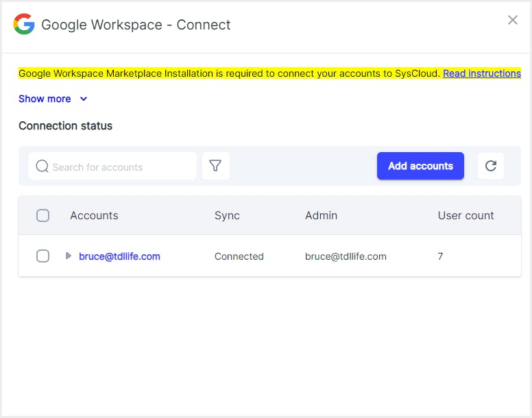Open the Read instructions link
The width and height of the screenshot is (532, 418).
pyautogui.click(x=481, y=73)
